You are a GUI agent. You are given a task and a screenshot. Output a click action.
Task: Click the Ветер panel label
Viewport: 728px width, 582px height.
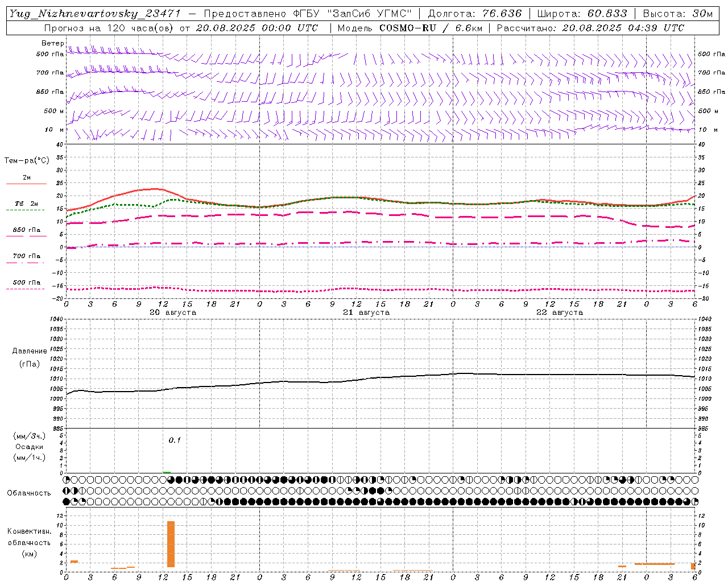53,43
